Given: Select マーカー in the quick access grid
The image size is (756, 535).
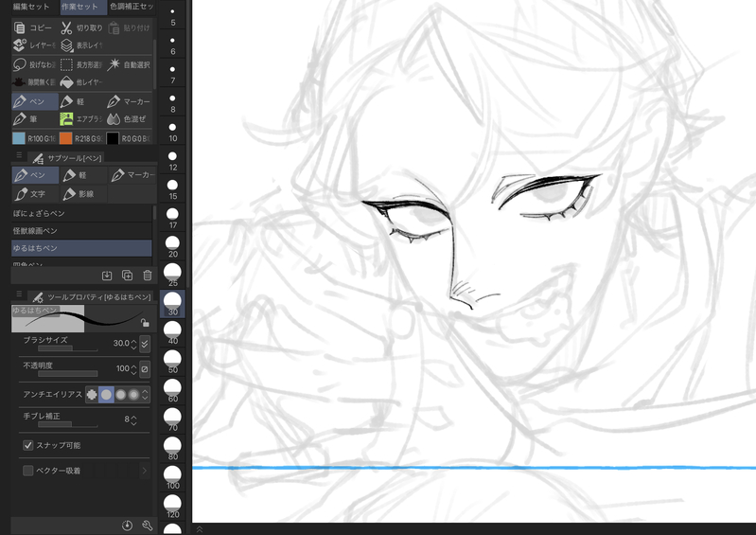Looking at the screenshot, I should 129,101.
